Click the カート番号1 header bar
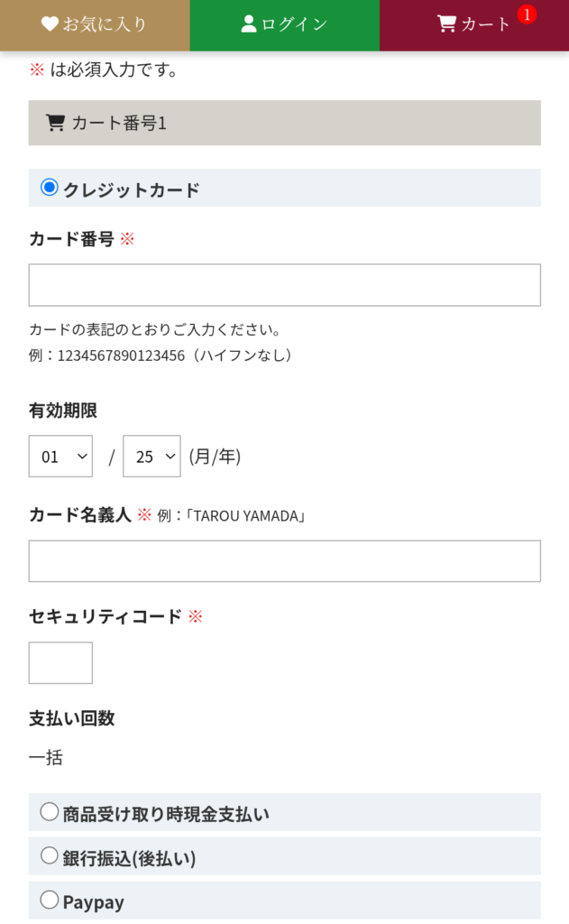This screenshot has width=569, height=924. [x=284, y=123]
